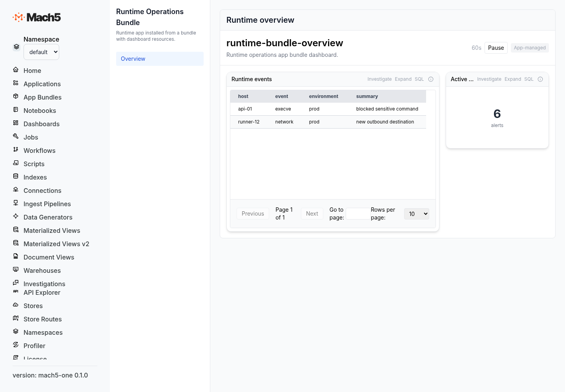Select the Overview tab

tap(160, 59)
